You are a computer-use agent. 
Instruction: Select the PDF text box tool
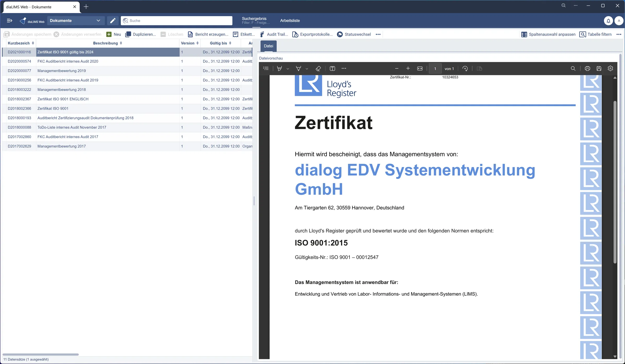pyautogui.click(x=332, y=68)
